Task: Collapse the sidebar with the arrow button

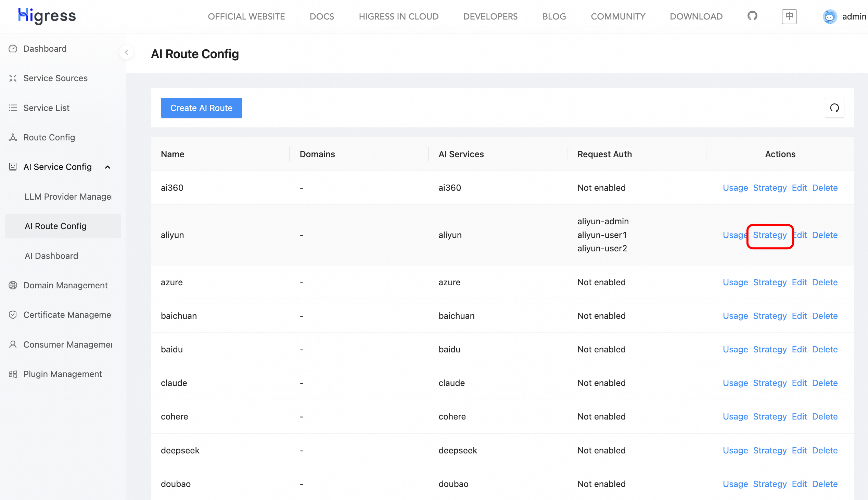Action: tap(127, 52)
